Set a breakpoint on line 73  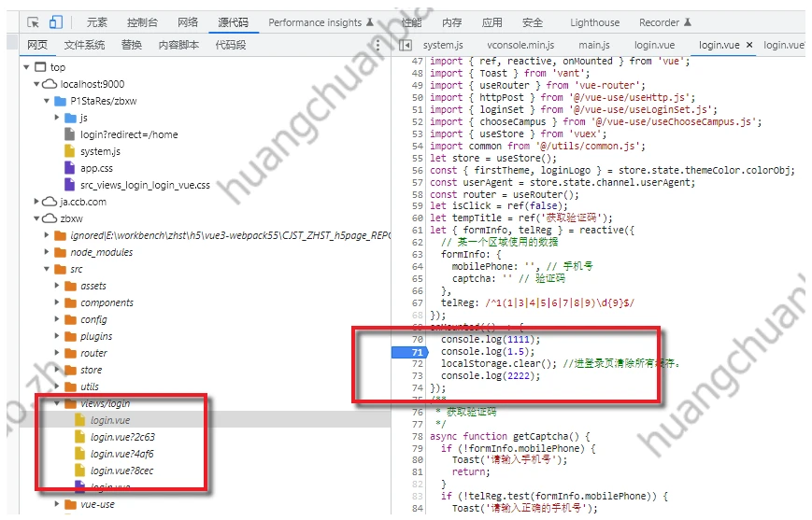tap(418, 375)
